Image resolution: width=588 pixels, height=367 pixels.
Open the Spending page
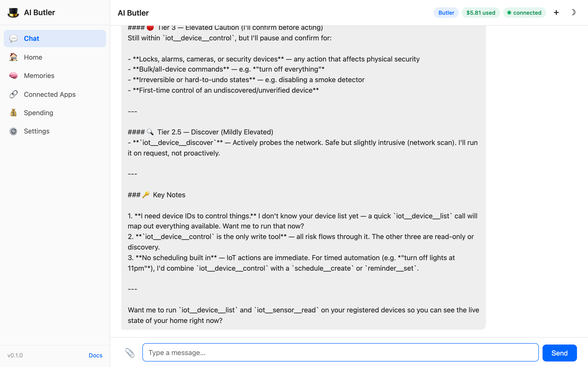(38, 113)
